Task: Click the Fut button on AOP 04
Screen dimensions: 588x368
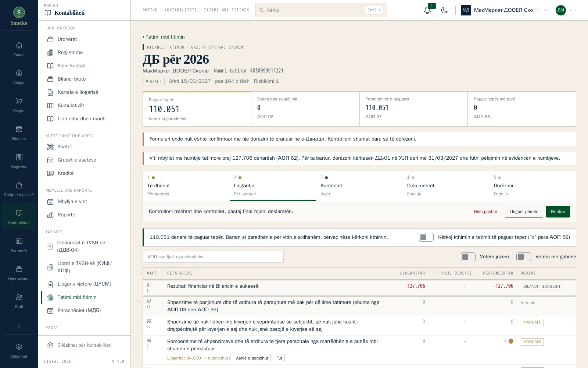Action: (279, 358)
